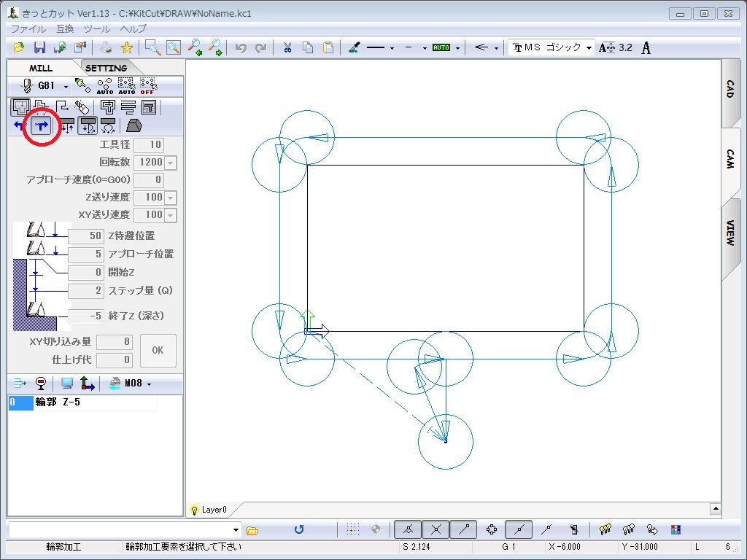The width and height of the screenshot is (747, 560).
Task: Toggle the angled lead-in approach button
Action: coord(88,125)
